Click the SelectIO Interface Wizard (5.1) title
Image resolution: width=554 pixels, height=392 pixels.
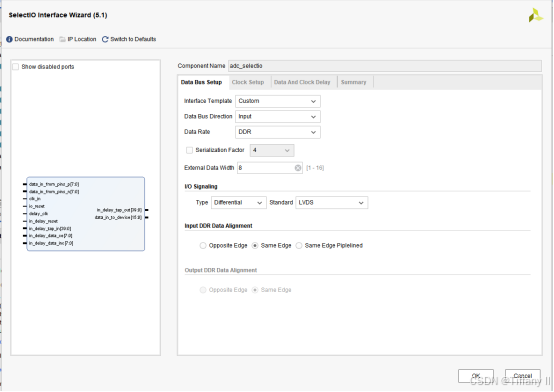pos(58,15)
